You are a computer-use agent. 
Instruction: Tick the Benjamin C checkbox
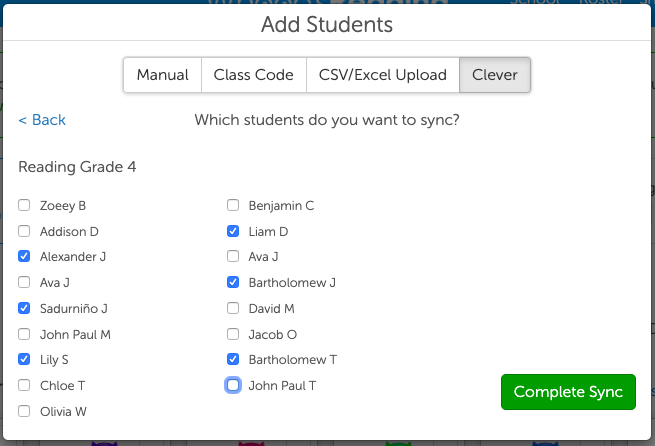click(233, 206)
